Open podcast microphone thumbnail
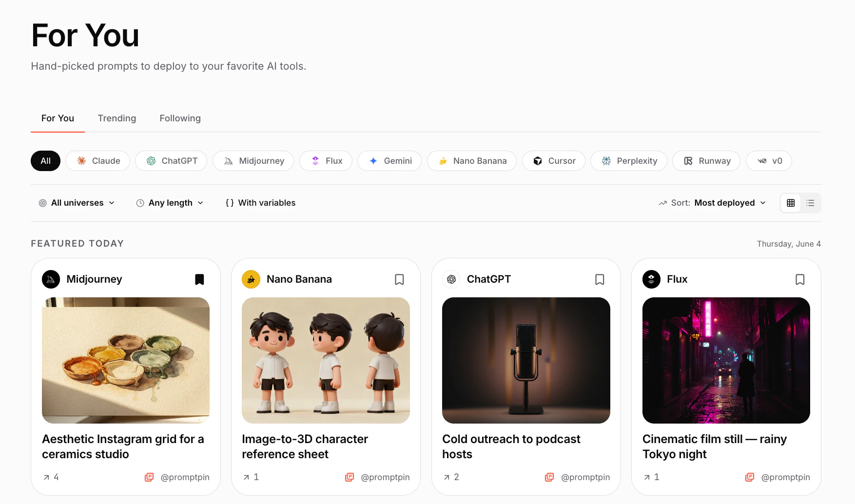 [x=526, y=360]
